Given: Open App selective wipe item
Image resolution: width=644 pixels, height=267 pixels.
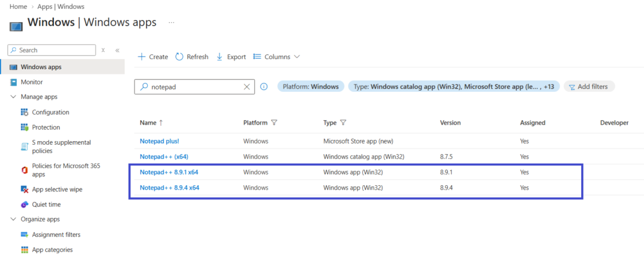Looking at the screenshot, I should pyautogui.click(x=57, y=190).
